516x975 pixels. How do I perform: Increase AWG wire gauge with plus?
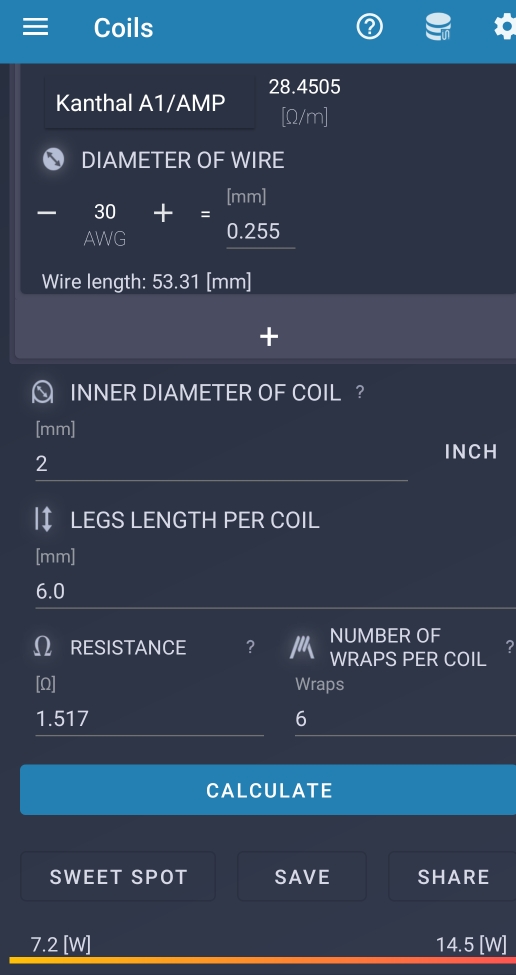click(x=163, y=213)
